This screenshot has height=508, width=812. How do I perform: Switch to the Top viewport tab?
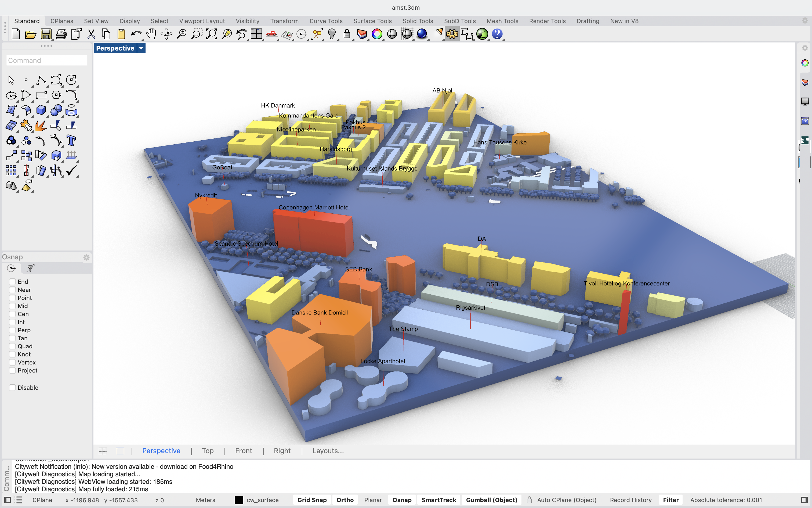coord(208,451)
